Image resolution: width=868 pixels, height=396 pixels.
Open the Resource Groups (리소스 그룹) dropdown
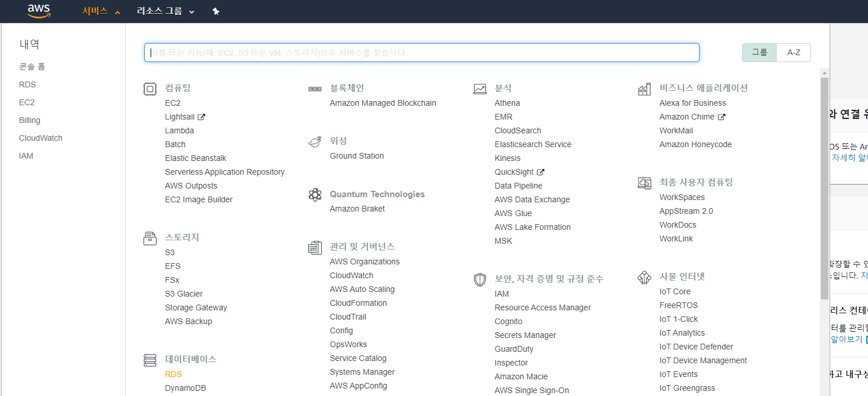point(166,11)
